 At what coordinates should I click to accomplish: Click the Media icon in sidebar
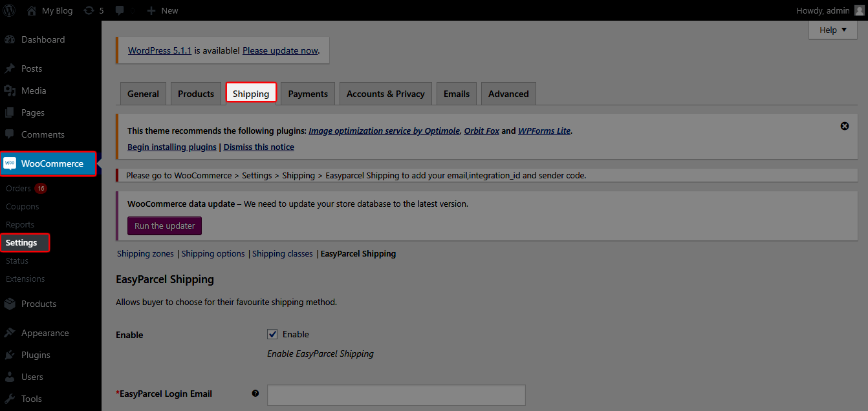tap(10, 90)
